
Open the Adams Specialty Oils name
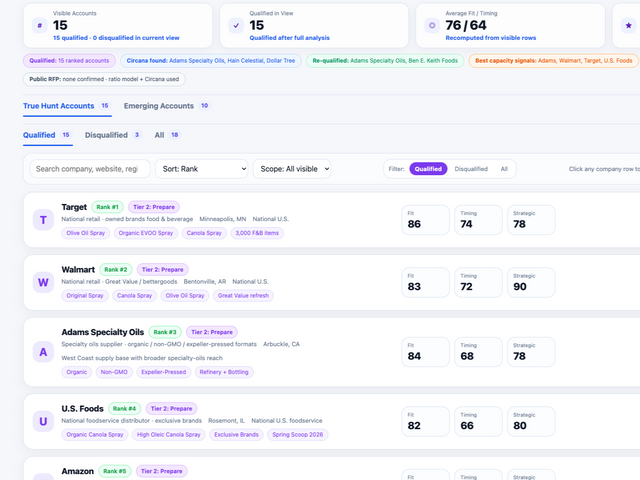click(103, 332)
